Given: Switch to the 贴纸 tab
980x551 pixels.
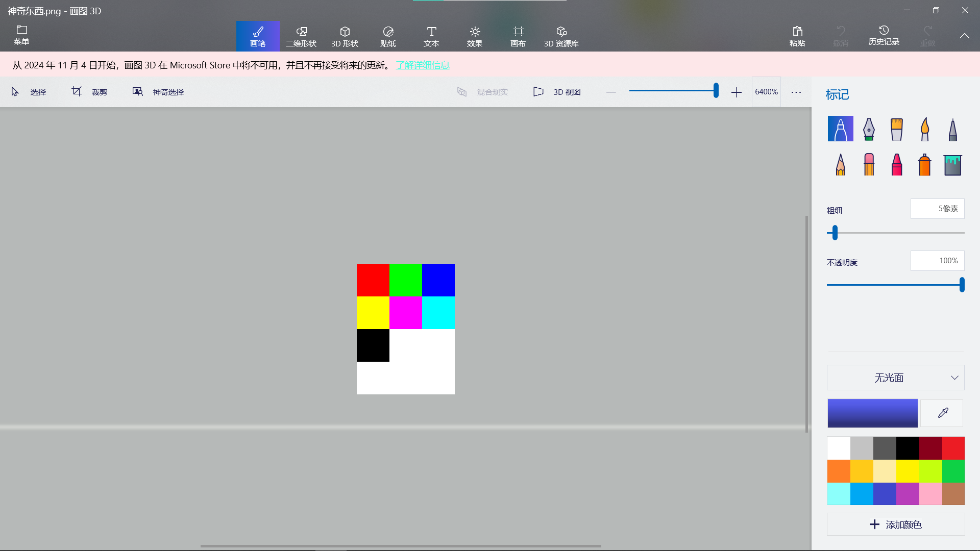Looking at the screenshot, I should click(x=388, y=36).
